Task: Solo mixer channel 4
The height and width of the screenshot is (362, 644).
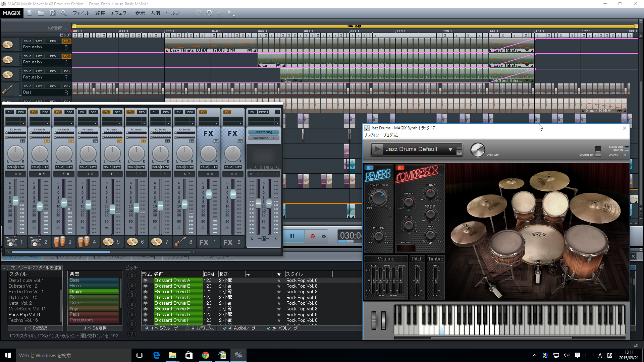Action: 84,167
